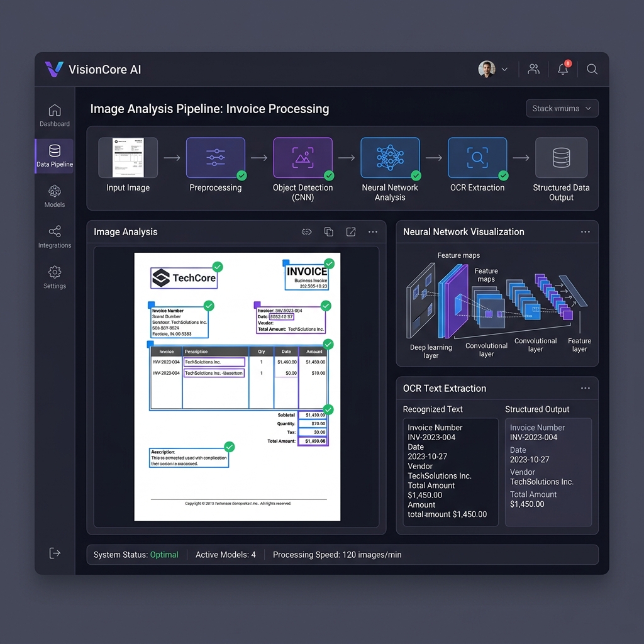Click the purple feature map layer
The height and width of the screenshot is (644, 644).
tap(457, 301)
